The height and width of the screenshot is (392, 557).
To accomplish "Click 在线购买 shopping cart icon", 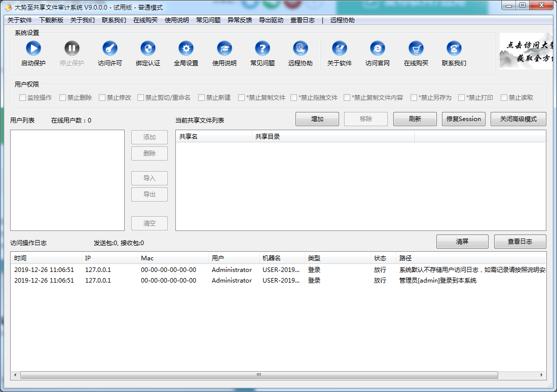I will [416, 48].
